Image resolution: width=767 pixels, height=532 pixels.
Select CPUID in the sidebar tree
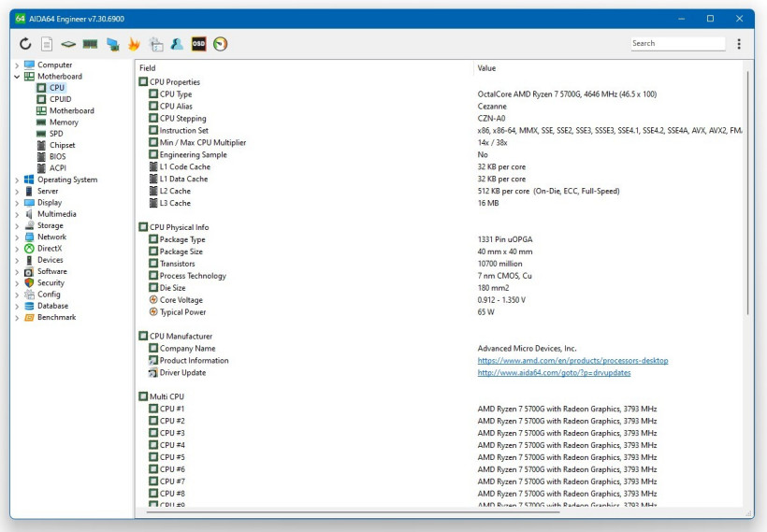point(60,99)
